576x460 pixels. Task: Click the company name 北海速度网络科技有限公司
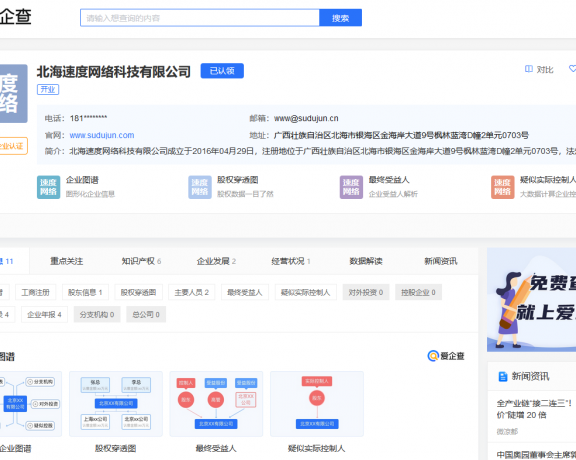[x=114, y=72]
